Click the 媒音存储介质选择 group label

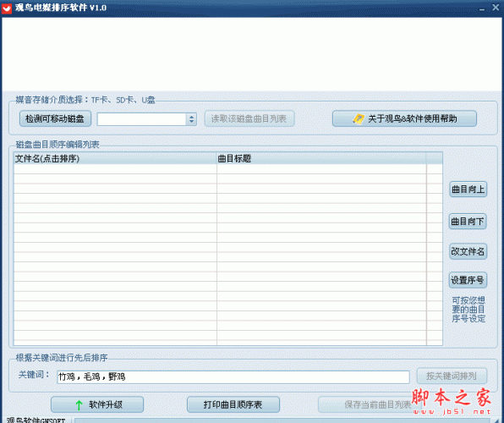point(85,100)
